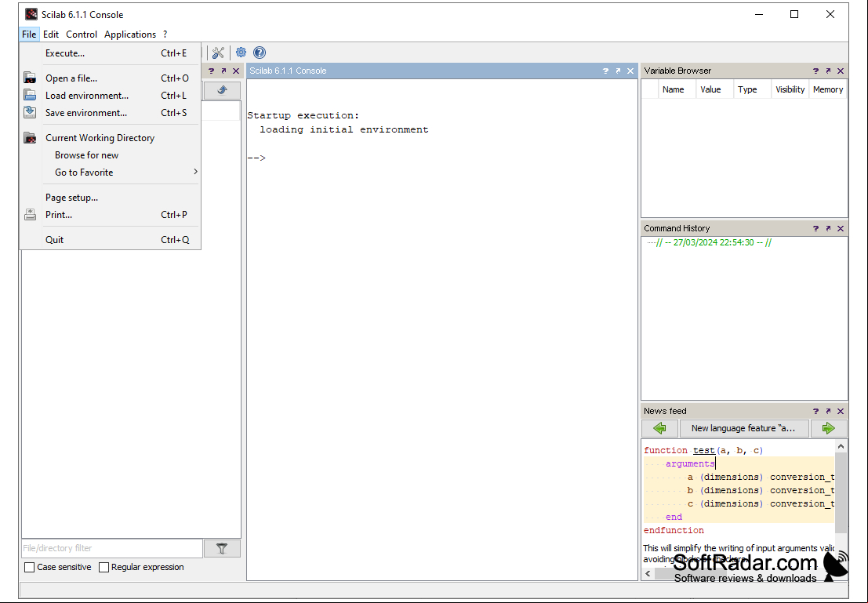Click the Scilab logo in the title bar
This screenshot has width=868, height=603.
point(31,14)
